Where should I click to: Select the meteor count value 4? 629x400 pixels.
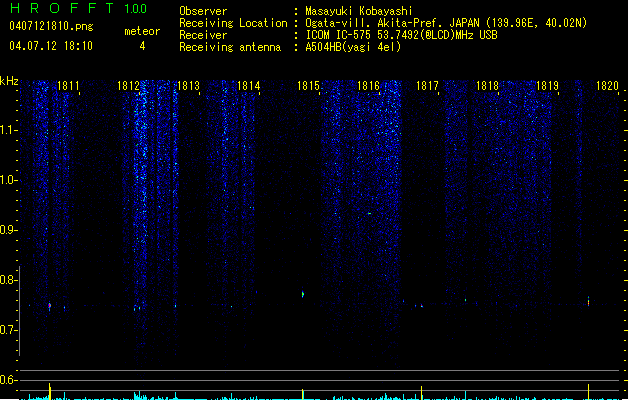[x=142, y=46]
